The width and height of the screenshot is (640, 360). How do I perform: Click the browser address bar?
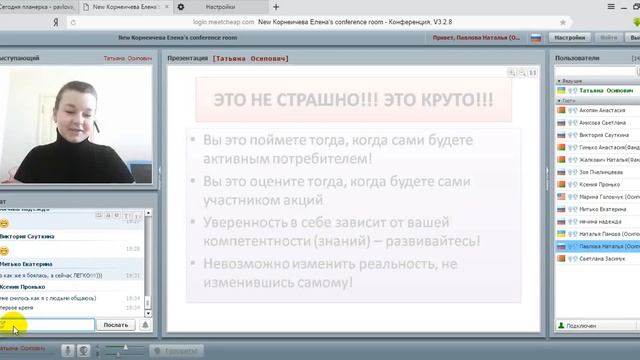pyautogui.click(x=322, y=22)
